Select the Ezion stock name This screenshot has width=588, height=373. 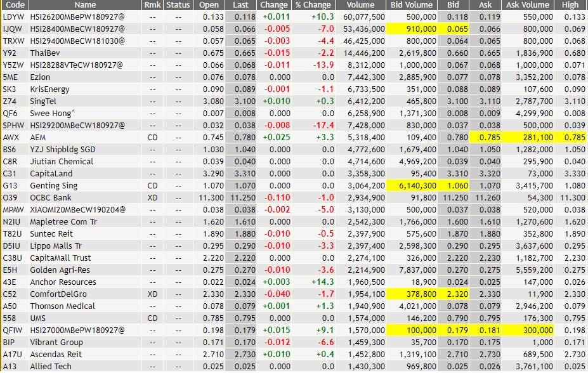(40, 77)
